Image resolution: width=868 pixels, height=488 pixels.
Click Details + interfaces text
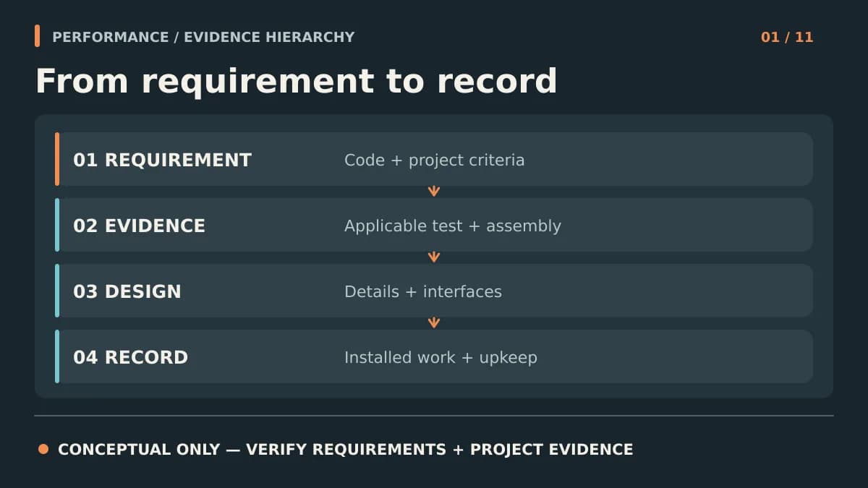point(423,291)
